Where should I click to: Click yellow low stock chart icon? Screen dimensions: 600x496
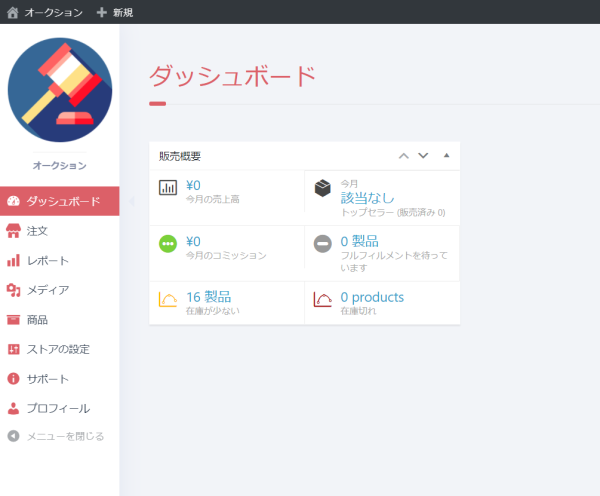168,299
